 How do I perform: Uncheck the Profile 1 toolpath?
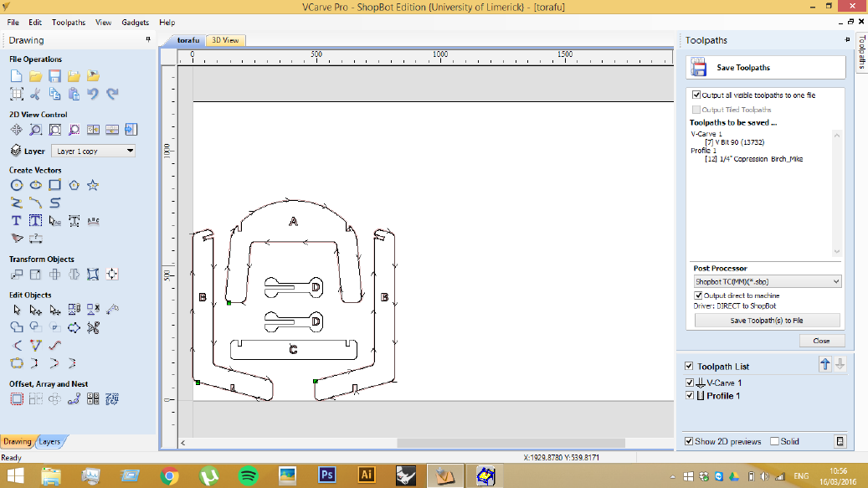(x=690, y=396)
